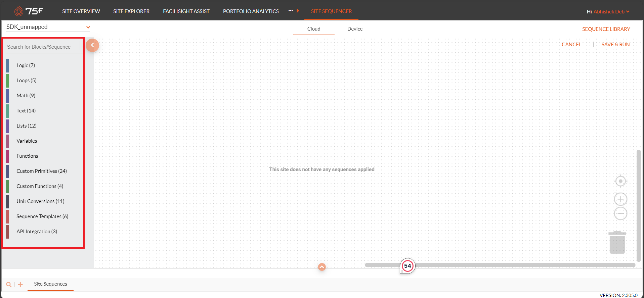The height and width of the screenshot is (298, 644).
Task: Expand the Custom Primitives (24) category
Action: 42,171
